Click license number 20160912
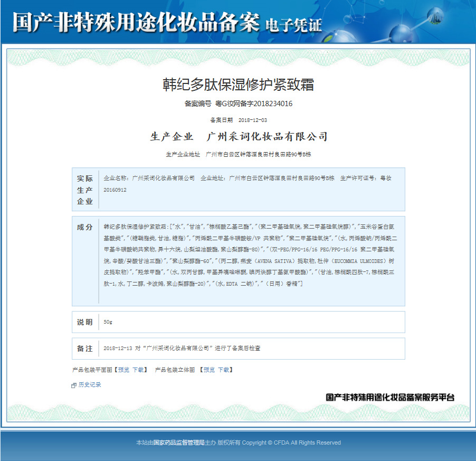Screen dimensions: 476x461 (115, 190)
